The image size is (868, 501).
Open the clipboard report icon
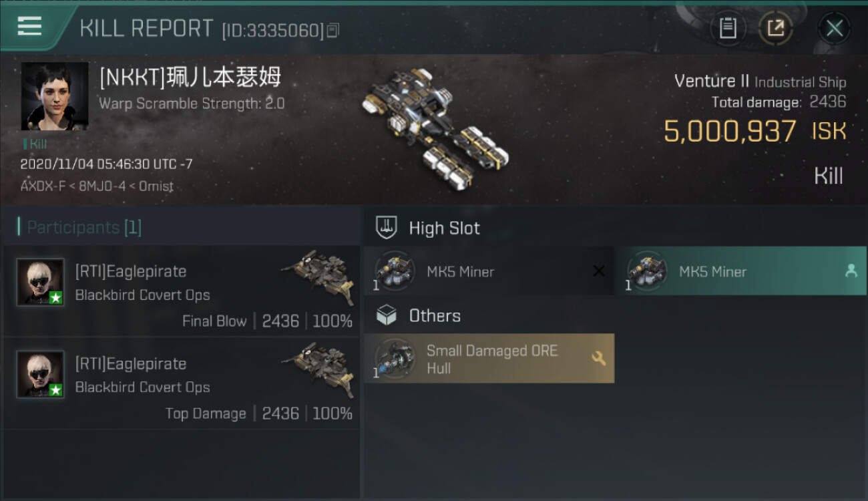728,28
